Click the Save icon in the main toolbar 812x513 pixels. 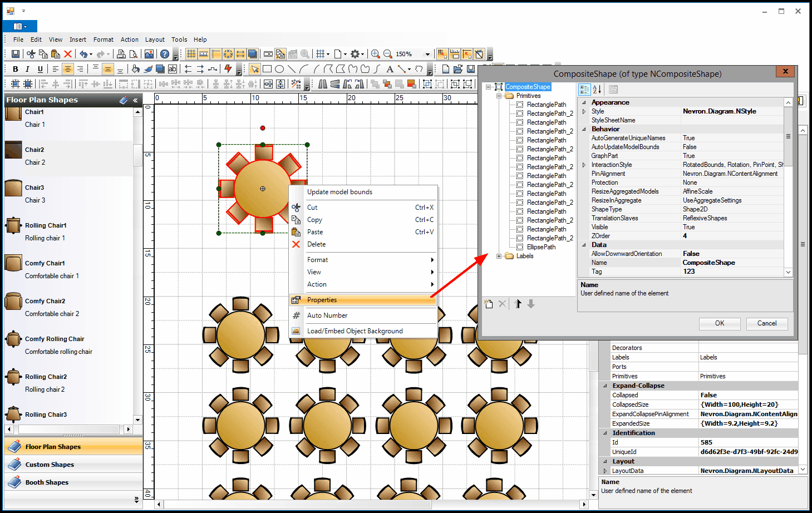coord(16,54)
